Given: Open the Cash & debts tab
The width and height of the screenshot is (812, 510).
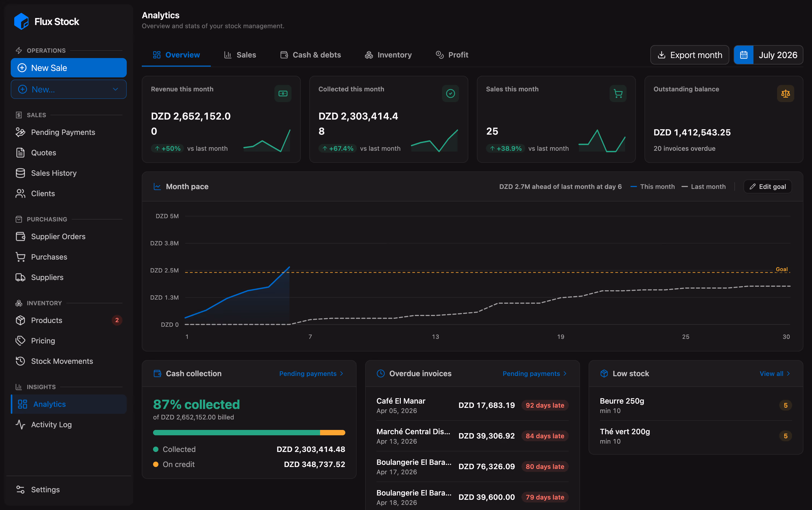Looking at the screenshot, I should (310, 55).
